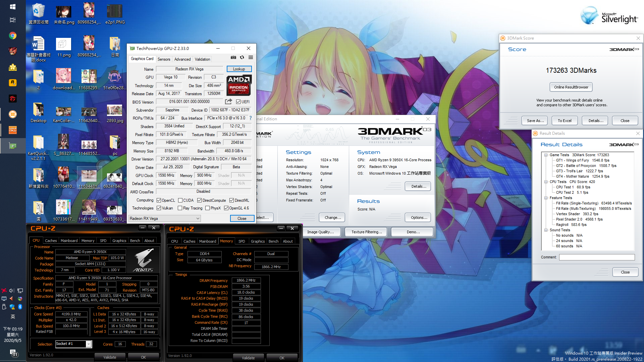
Task: Click the BIOS export share icon in GPU-Z
Action: tap(228, 102)
